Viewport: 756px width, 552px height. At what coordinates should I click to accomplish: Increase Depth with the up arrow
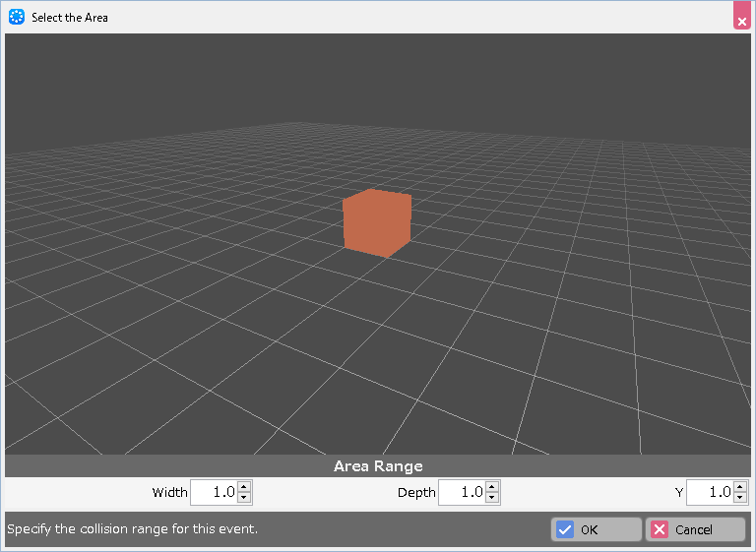pyautogui.click(x=493, y=487)
